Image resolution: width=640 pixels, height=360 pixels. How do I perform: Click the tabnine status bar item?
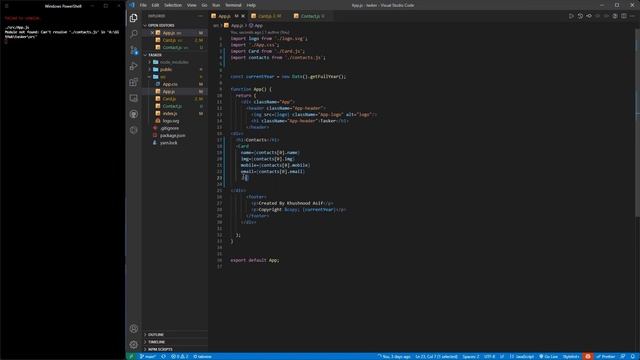202,356
